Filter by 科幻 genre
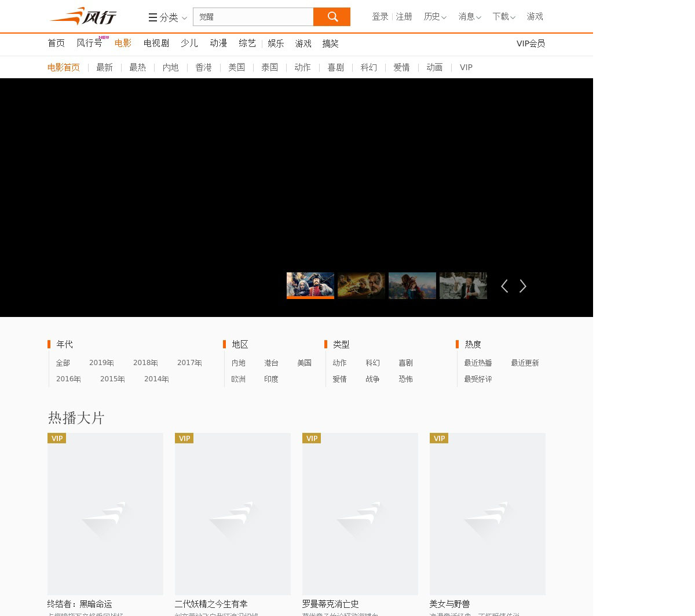 (372, 363)
